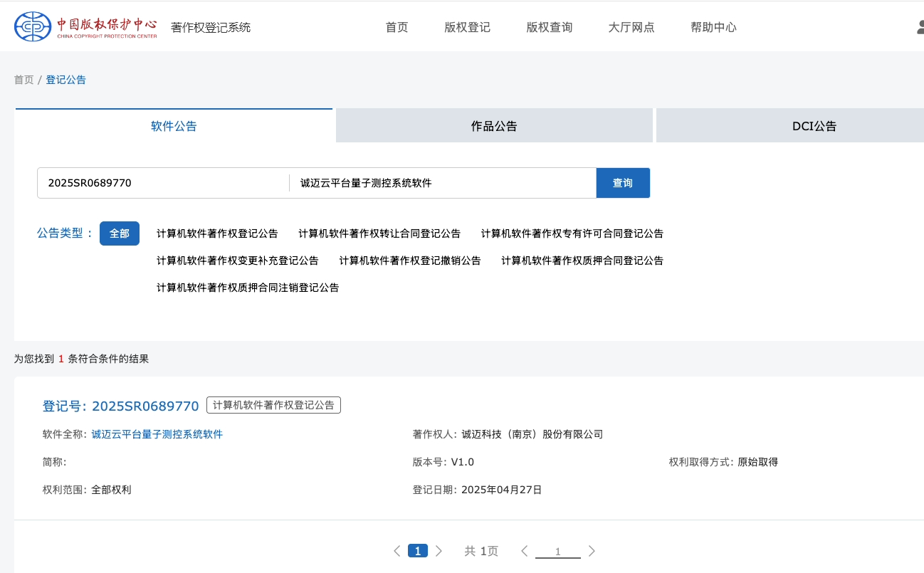Open 版权登记 navigation menu
Viewport: 924px width, 573px height.
[468, 28]
